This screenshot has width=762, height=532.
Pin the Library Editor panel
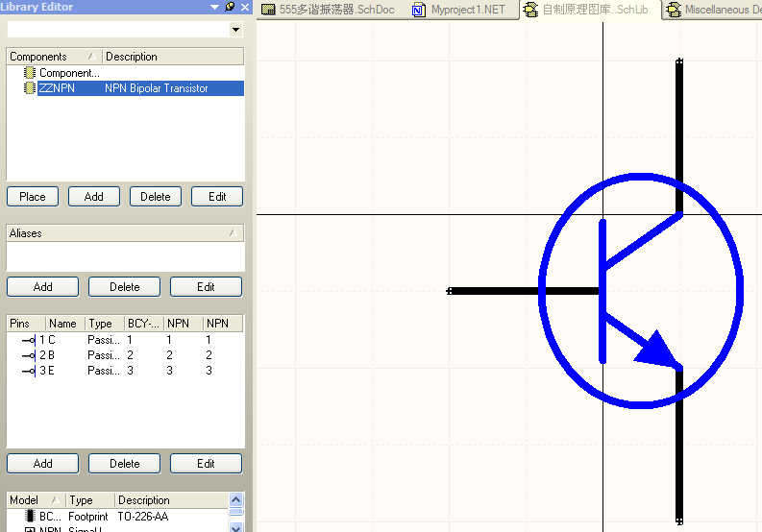pos(229,8)
